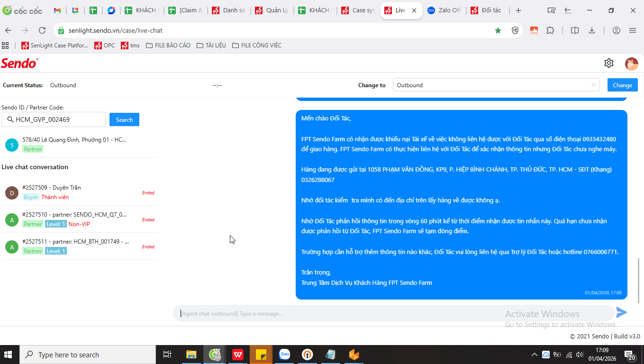Go back with browser back arrow

click(8, 30)
